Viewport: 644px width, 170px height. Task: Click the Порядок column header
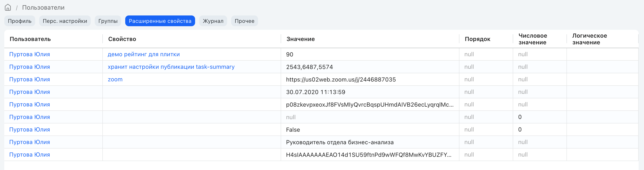pos(478,39)
